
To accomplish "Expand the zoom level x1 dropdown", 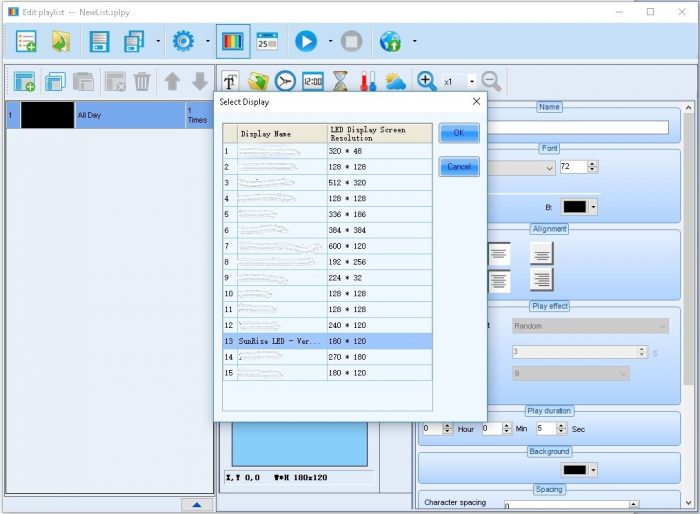I will point(472,81).
